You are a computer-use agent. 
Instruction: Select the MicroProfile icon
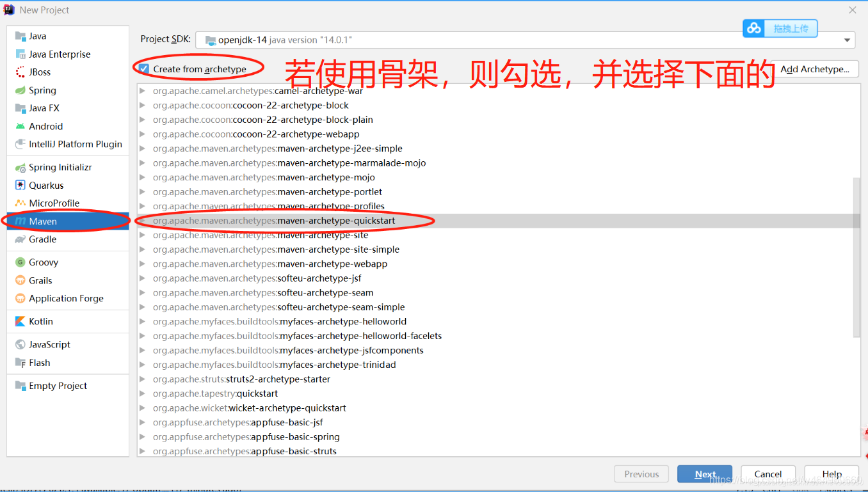pos(20,203)
